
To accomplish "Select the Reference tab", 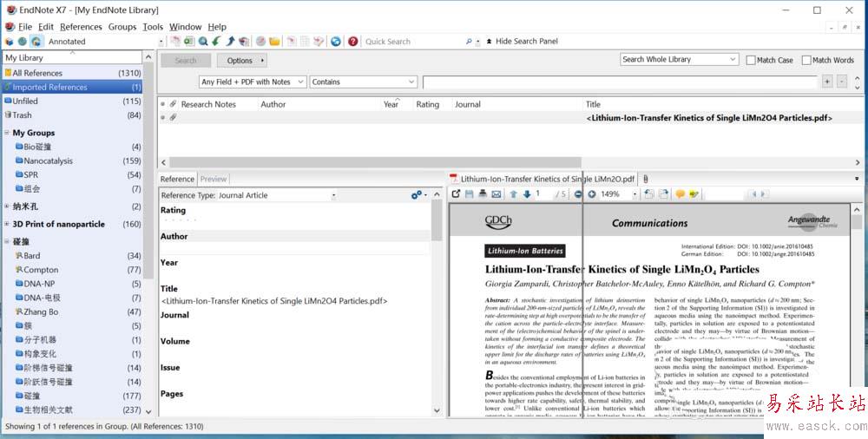I will pos(177,179).
